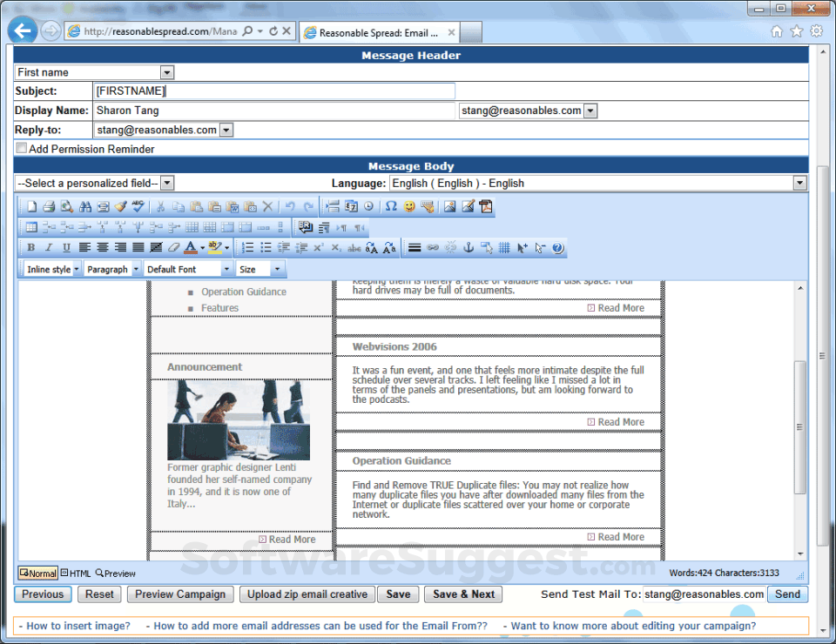This screenshot has width=836, height=644.
Task: Click the Previous button
Action: coord(43,594)
